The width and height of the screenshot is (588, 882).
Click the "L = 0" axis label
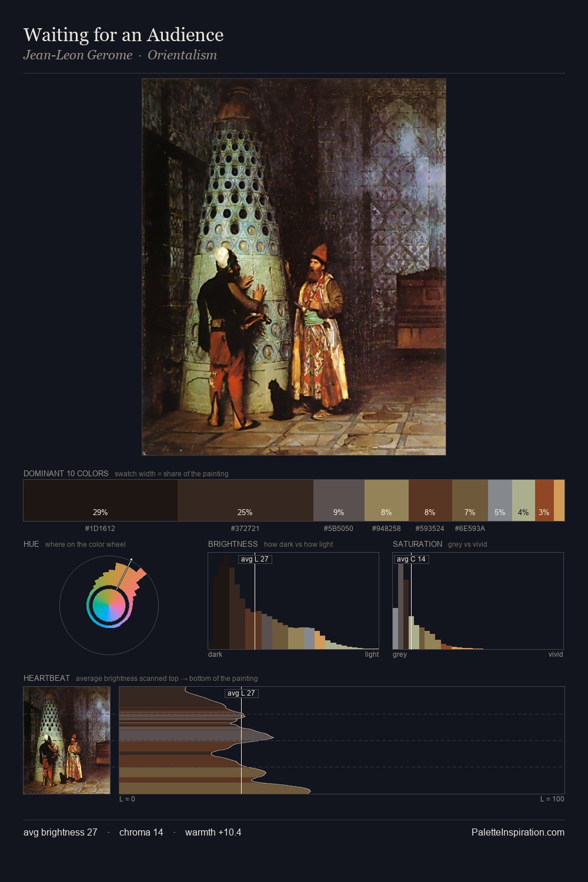(127, 799)
